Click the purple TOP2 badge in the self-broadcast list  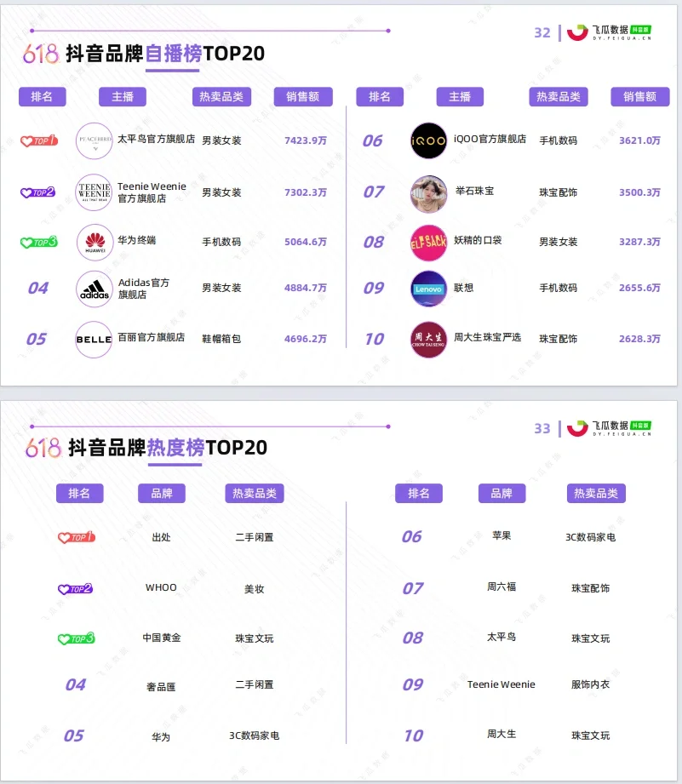pyautogui.click(x=37, y=192)
